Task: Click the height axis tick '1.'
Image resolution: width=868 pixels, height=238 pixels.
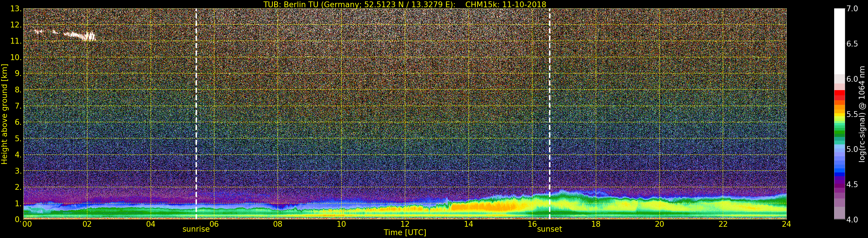Action: pyautogui.click(x=18, y=203)
